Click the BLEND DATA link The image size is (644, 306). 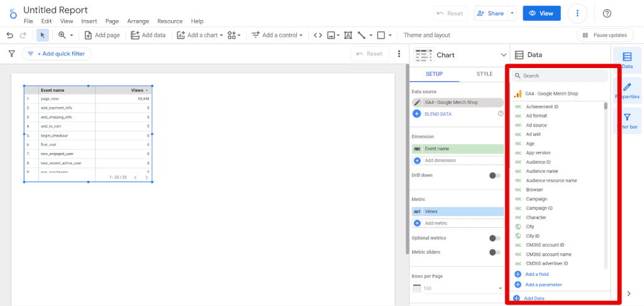click(x=438, y=114)
